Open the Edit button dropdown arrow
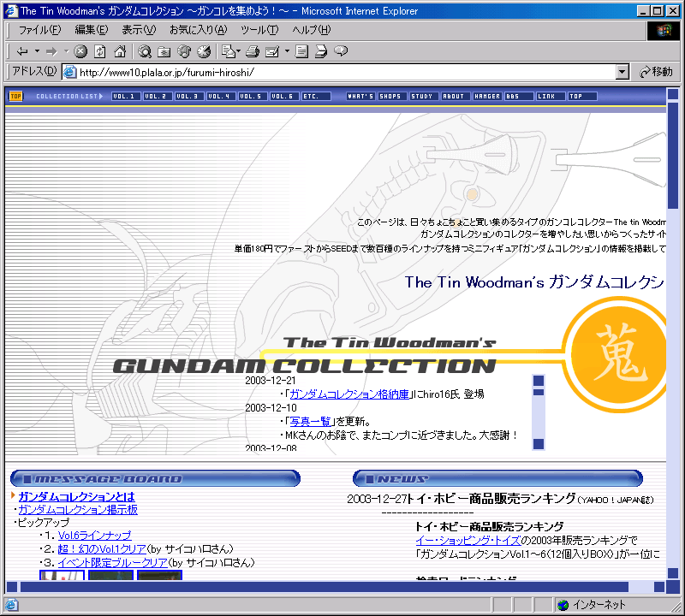 (x=287, y=51)
